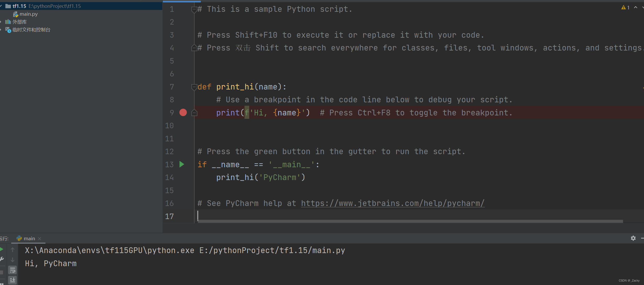Toggle soft-wrap in the run console

[12, 270]
